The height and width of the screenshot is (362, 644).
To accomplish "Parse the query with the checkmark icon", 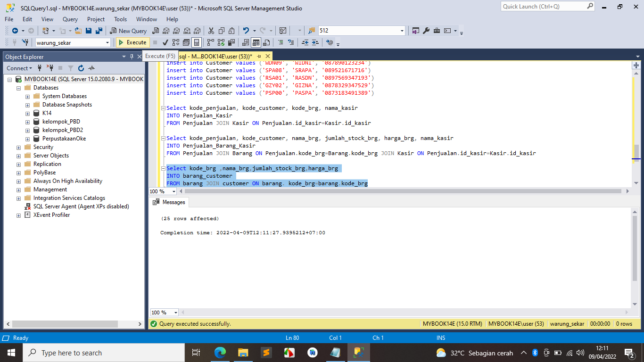I will click(165, 42).
